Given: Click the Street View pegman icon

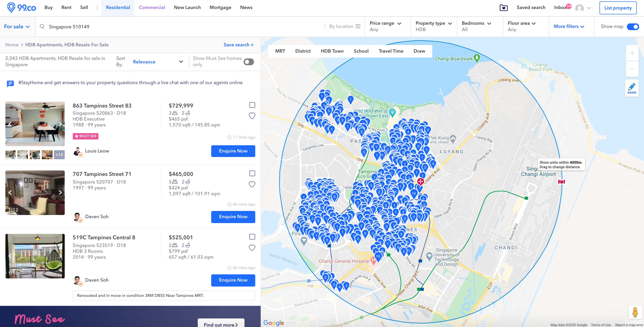Looking at the screenshot, I should (635, 312).
